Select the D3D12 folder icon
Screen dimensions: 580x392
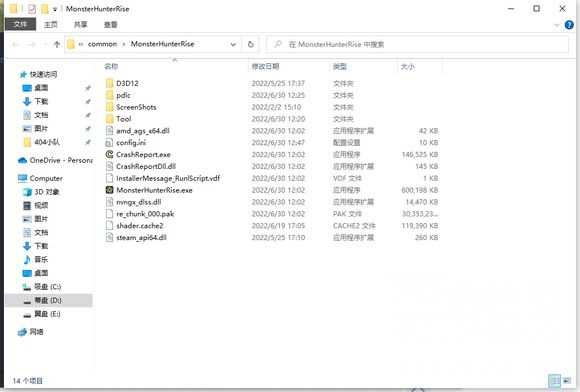(x=109, y=83)
